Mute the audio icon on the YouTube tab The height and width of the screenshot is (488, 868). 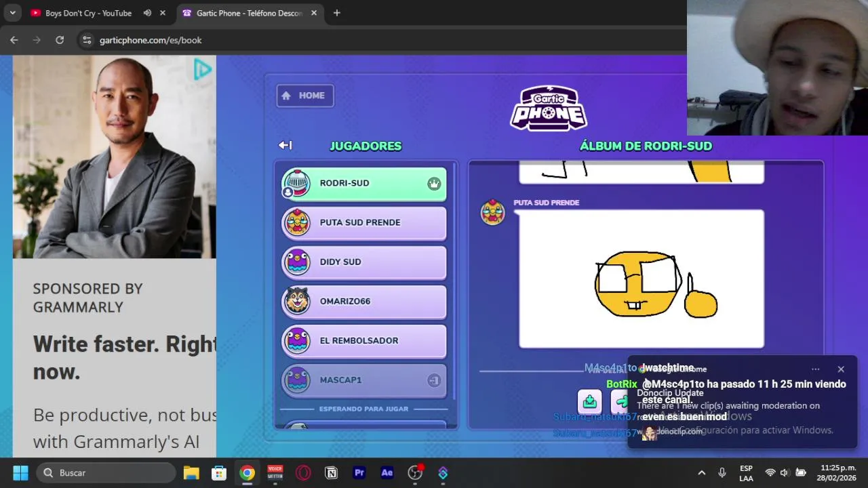click(x=147, y=13)
